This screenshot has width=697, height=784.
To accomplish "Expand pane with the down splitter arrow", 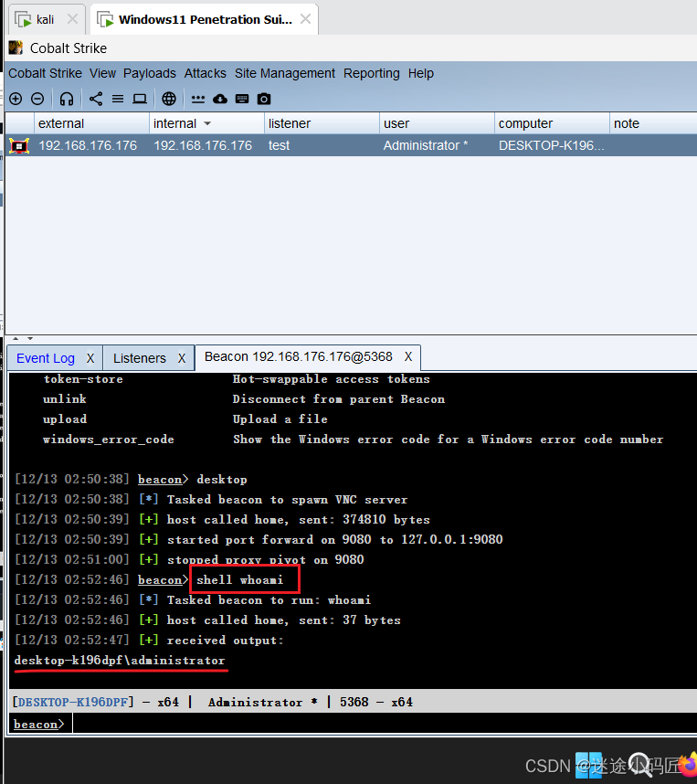I will pos(30,338).
